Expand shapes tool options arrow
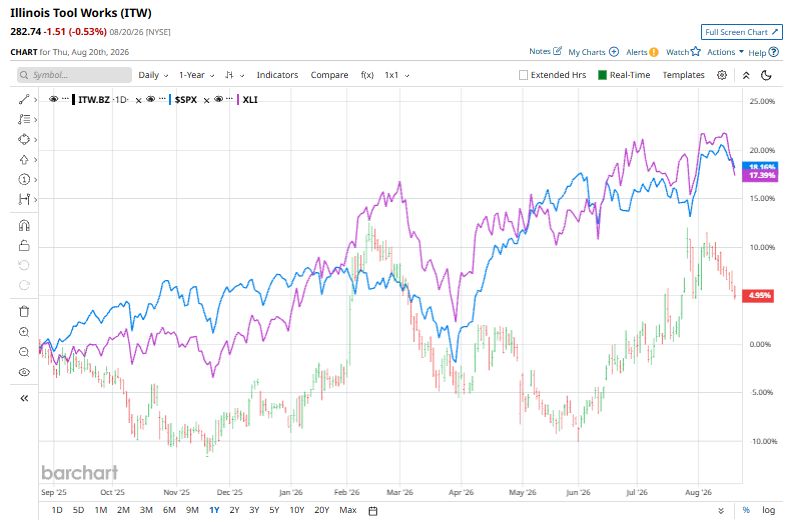The height and width of the screenshot is (522, 786). [x=36, y=139]
